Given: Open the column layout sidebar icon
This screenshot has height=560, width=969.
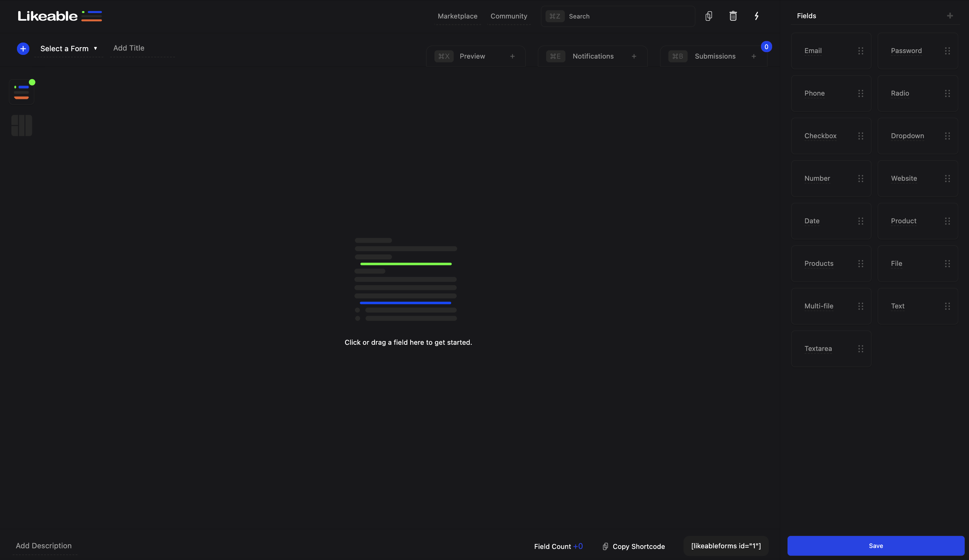Looking at the screenshot, I should (22, 125).
